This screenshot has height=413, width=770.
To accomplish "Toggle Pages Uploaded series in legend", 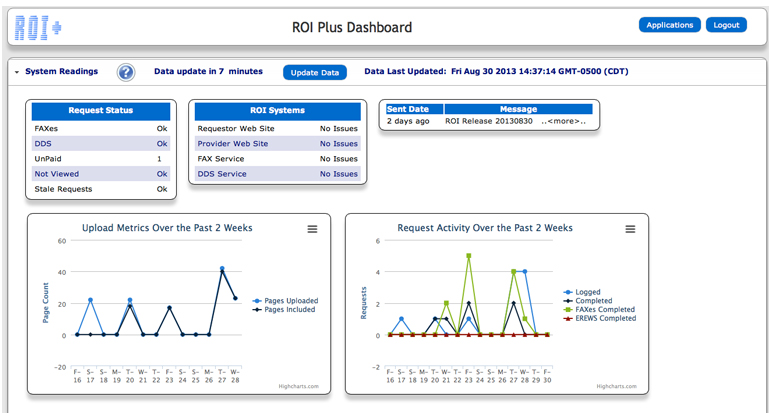I will point(287,300).
